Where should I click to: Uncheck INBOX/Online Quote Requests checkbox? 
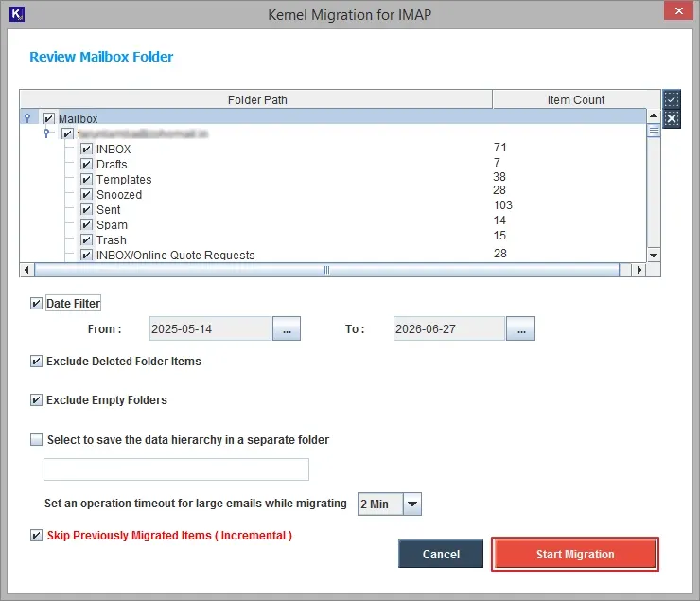tap(86, 255)
